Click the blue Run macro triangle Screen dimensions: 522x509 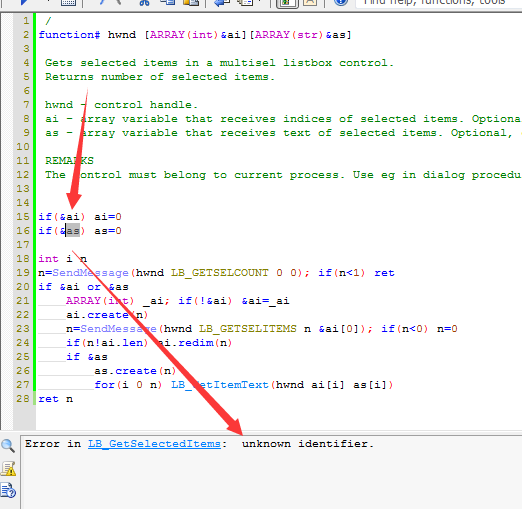[23, 2]
